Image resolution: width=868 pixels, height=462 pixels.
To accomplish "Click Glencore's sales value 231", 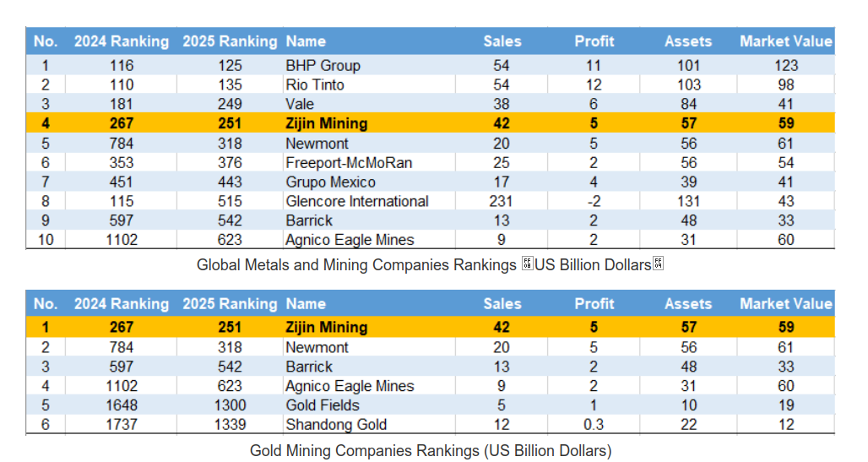I will [x=502, y=201].
